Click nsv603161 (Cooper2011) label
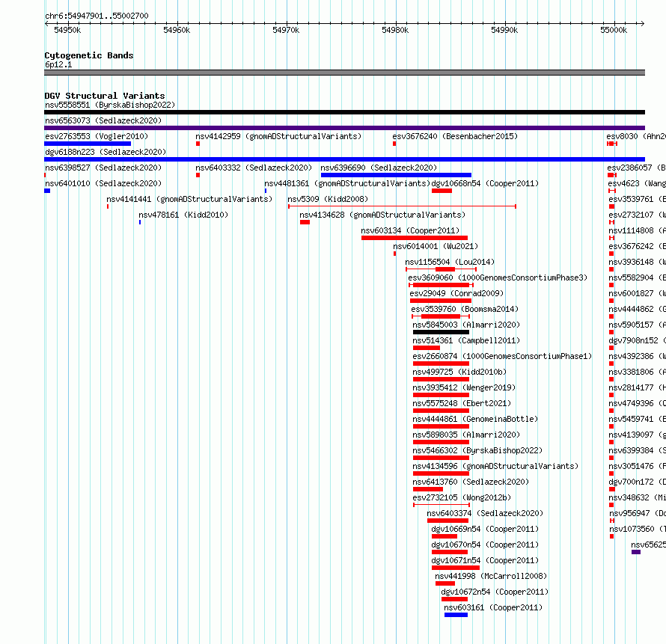This screenshot has width=666, height=644. tap(493, 607)
